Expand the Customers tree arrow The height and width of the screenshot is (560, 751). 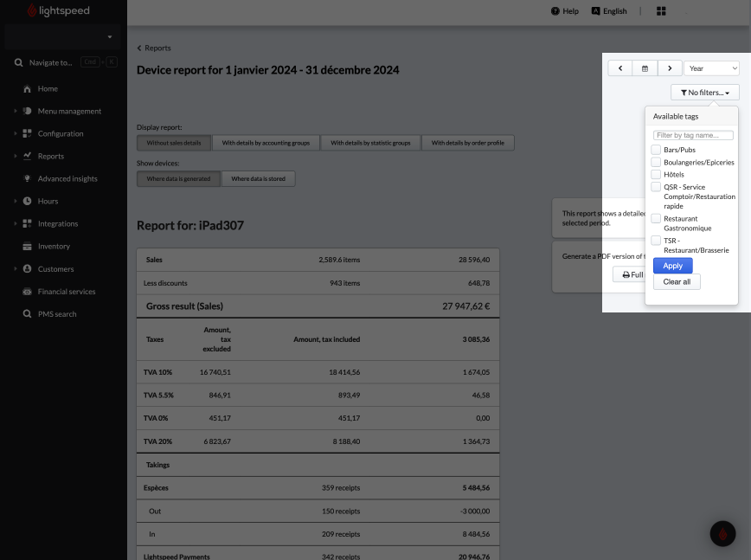coord(16,268)
